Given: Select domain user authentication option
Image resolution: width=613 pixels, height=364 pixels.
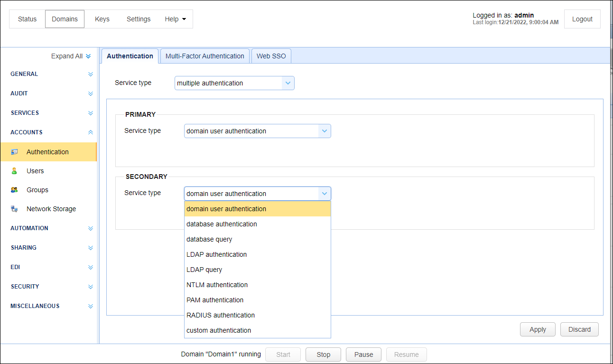Looking at the screenshot, I should pos(258,209).
